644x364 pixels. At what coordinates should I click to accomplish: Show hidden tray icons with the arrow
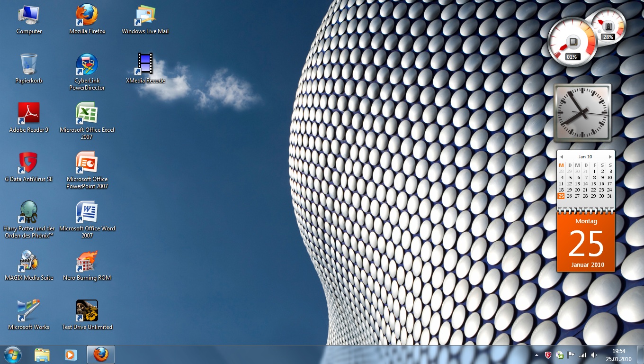[x=537, y=355]
